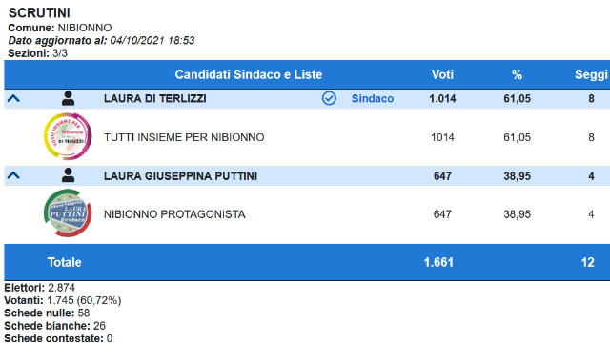Click the Sindaco label link
This screenshot has height=364, width=610.
373,98
